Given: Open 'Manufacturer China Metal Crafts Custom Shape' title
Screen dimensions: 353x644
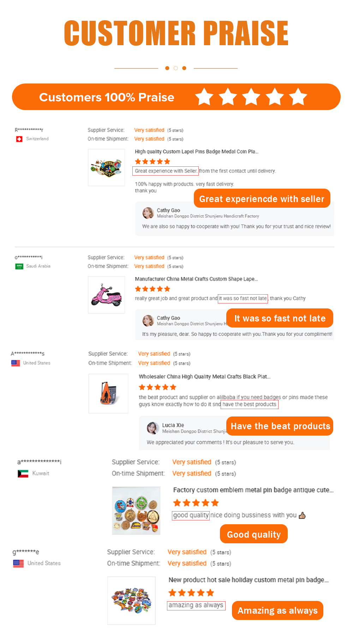Looking at the screenshot, I should click(196, 279).
